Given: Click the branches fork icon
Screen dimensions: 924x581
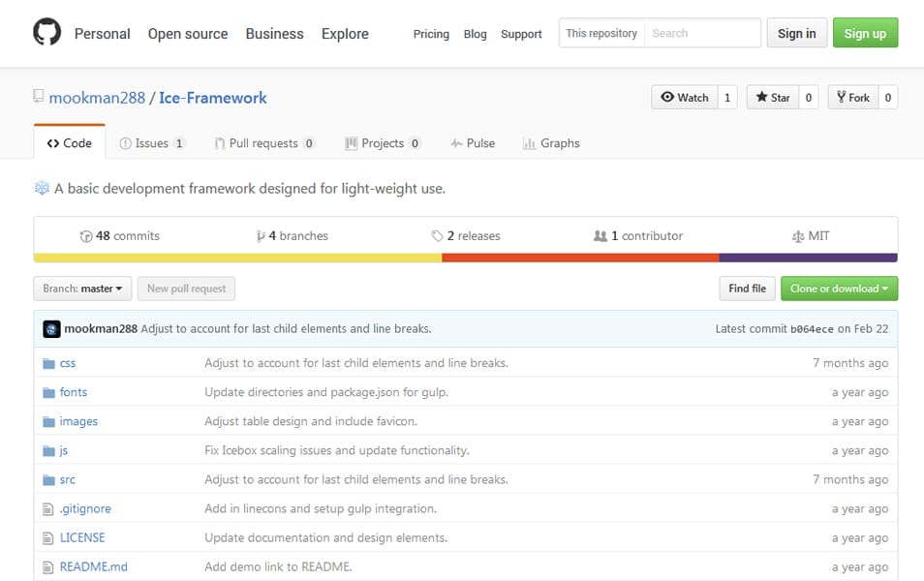Looking at the screenshot, I should 261,236.
